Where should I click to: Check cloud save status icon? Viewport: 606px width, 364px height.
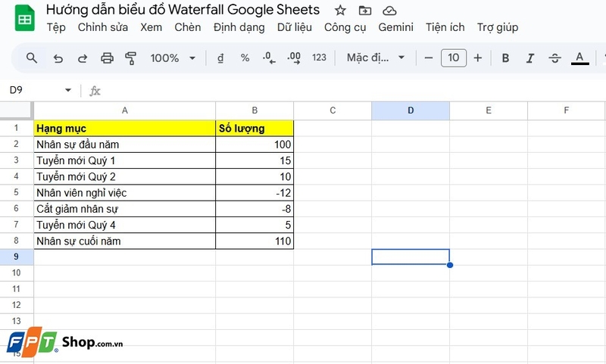pyautogui.click(x=389, y=11)
